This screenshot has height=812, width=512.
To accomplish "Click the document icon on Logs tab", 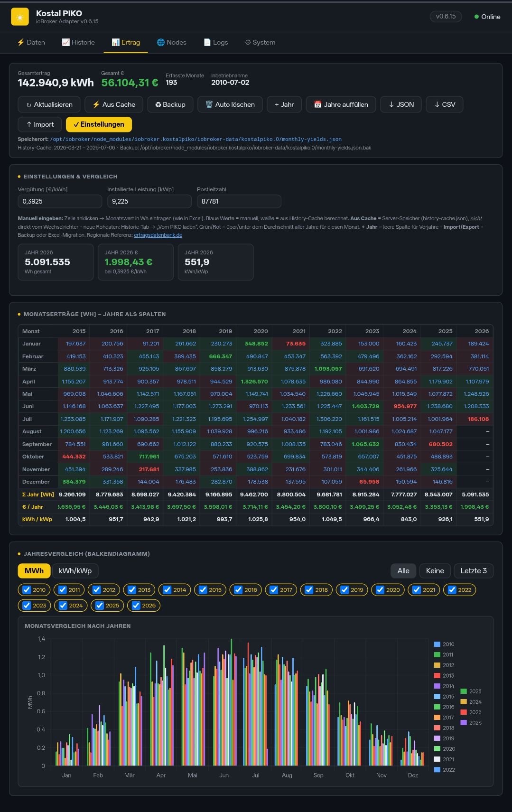I will (x=207, y=42).
